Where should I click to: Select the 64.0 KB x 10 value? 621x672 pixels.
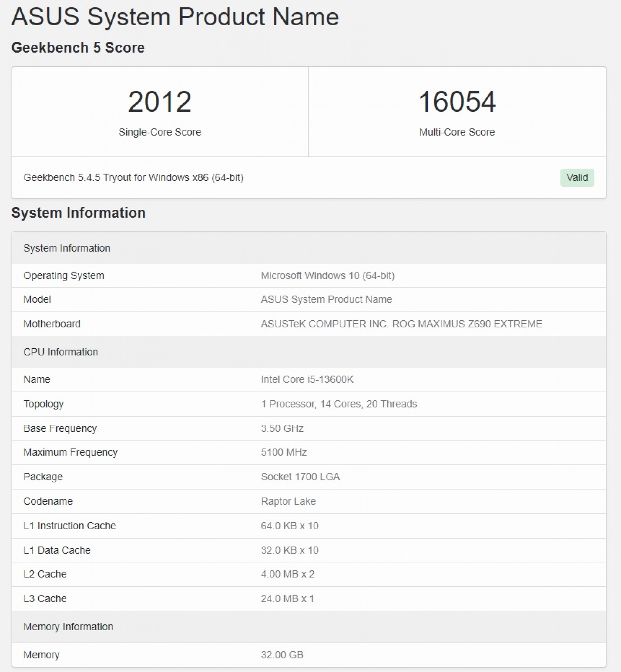290,526
